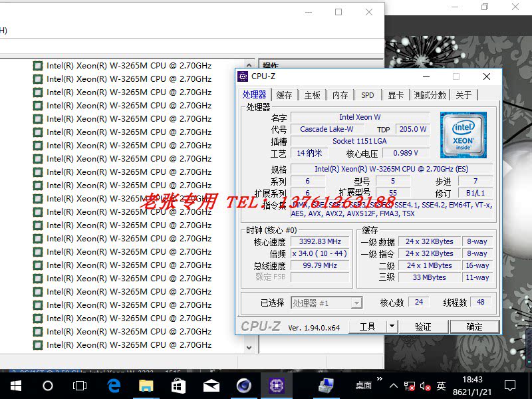The image size is (532, 399).
Task: Close the Device Manager window
Action: [369, 12]
